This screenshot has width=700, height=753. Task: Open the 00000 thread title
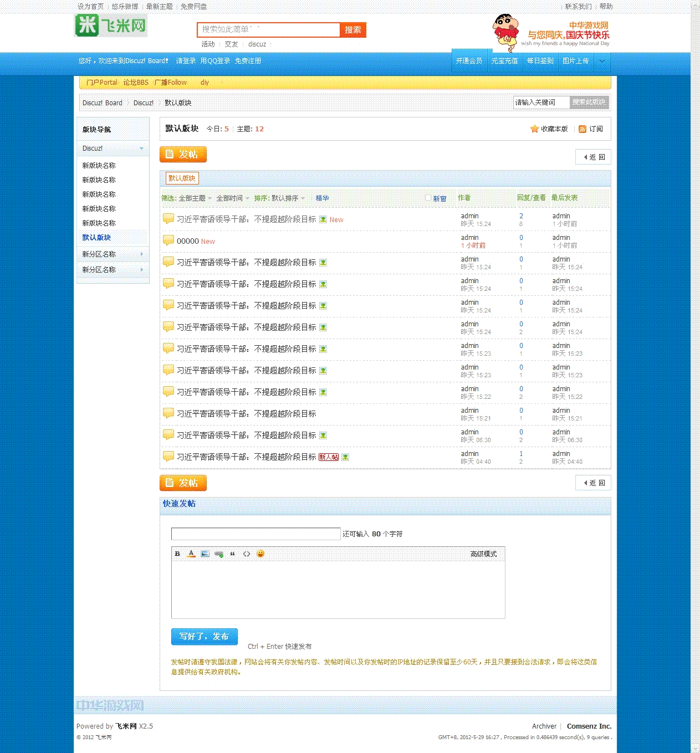[187, 241]
